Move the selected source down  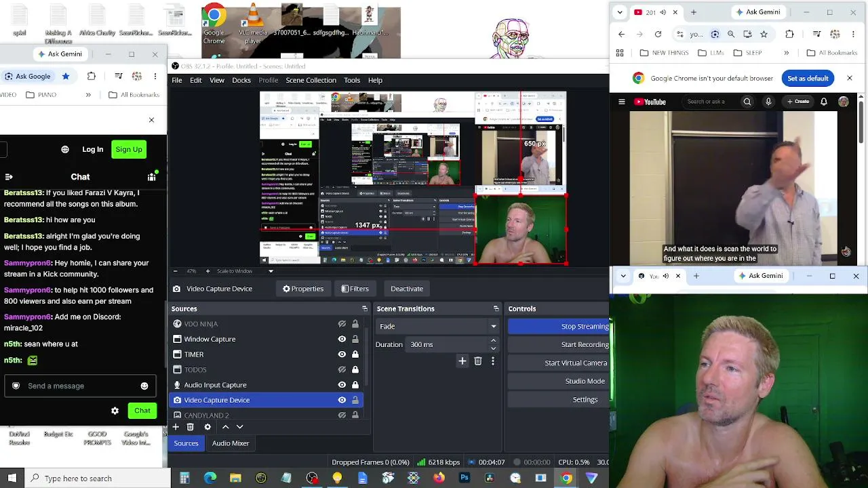[239, 427]
